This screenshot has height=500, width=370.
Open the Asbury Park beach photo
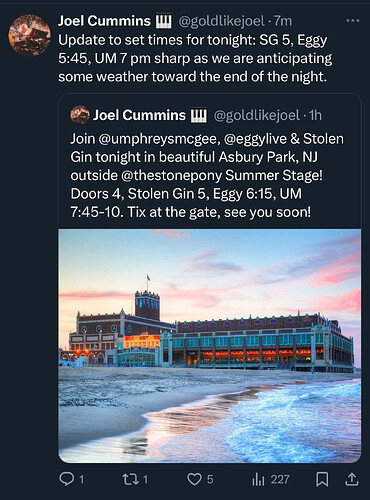(210, 345)
